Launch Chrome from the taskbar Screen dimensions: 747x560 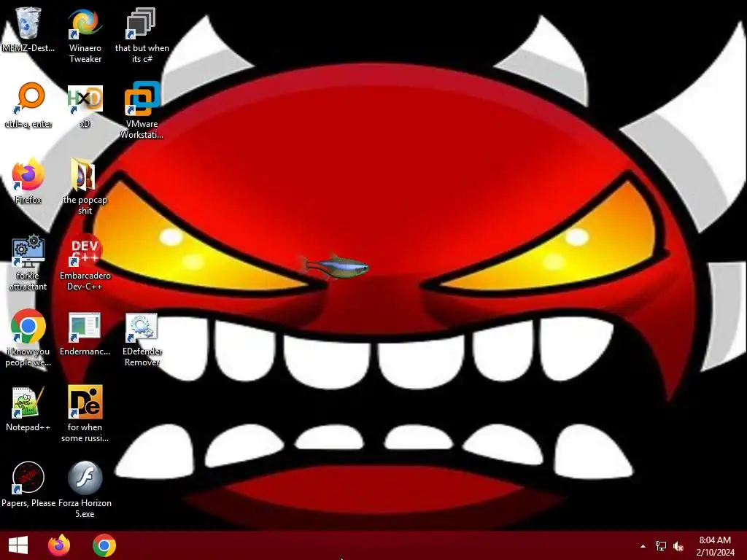point(104,545)
